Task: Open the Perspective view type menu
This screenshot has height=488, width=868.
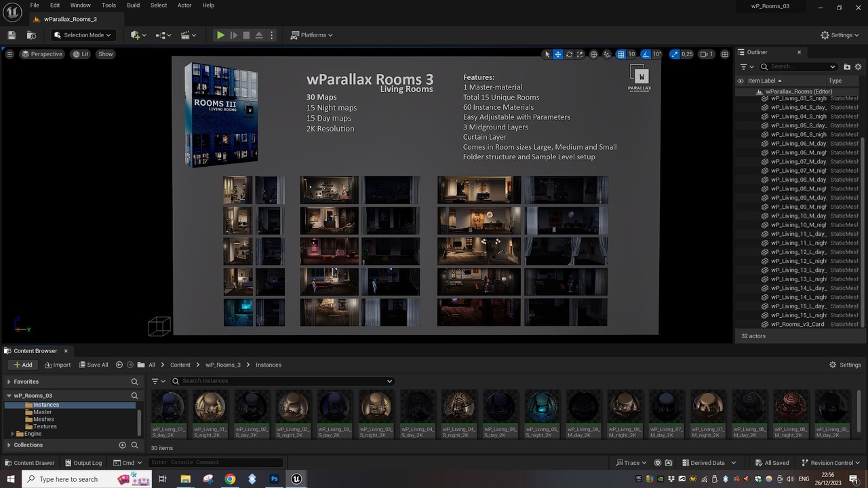Action: (42, 54)
